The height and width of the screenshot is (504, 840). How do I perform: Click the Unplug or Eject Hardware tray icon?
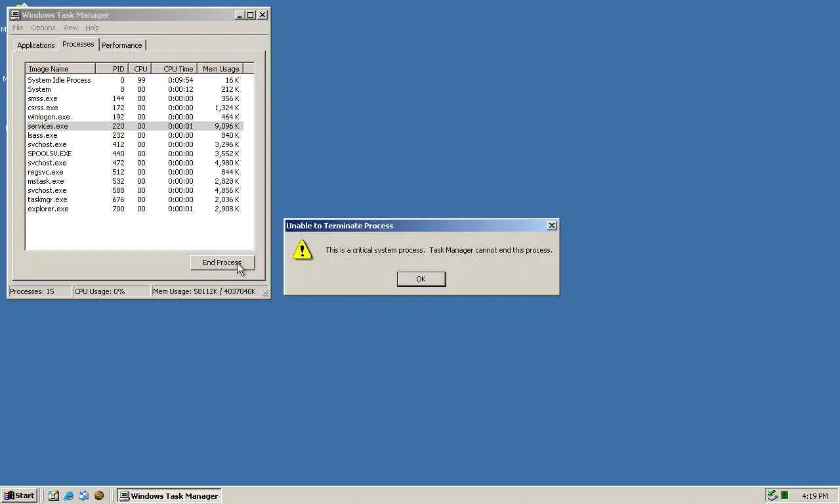pyautogui.click(x=772, y=495)
